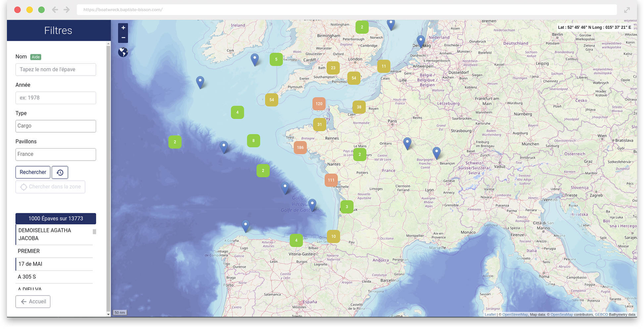Zoom out using the minus button
The width and height of the screenshot is (644, 336).
tap(123, 38)
